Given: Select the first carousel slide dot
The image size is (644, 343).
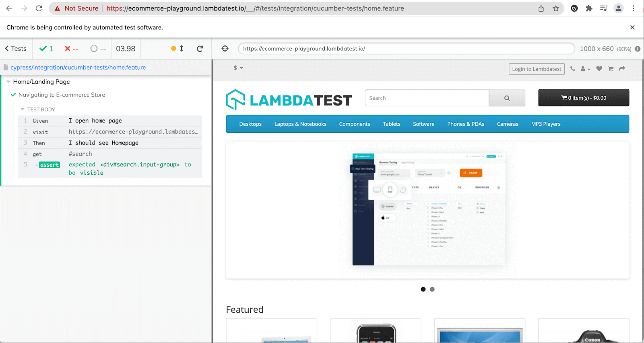Looking at the screenshot, I should [423, 289].
